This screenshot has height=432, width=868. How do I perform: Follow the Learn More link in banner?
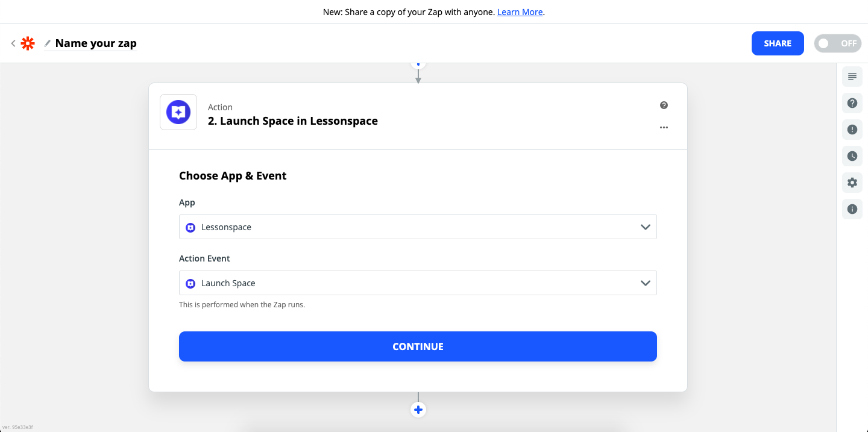tap(520, 12)
